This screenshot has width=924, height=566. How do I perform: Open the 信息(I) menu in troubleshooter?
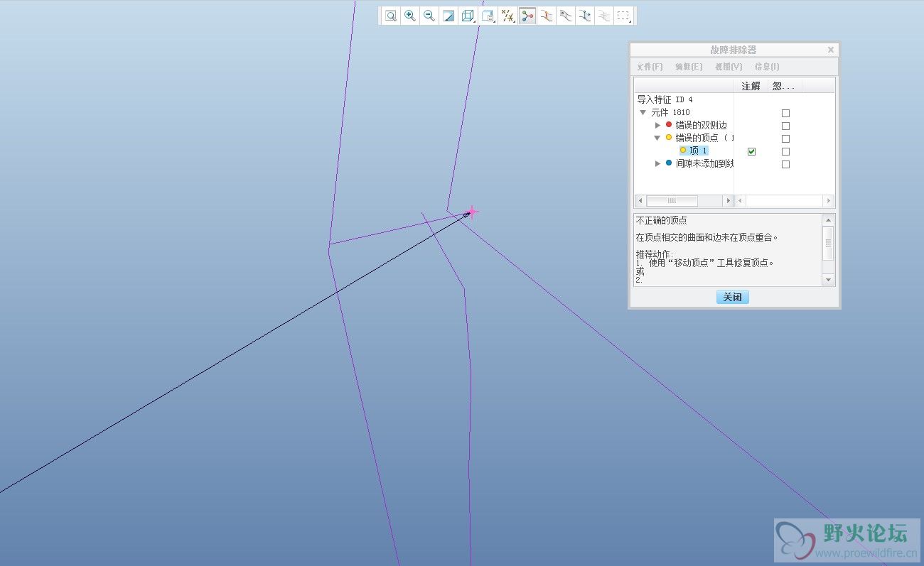point(766,67)
